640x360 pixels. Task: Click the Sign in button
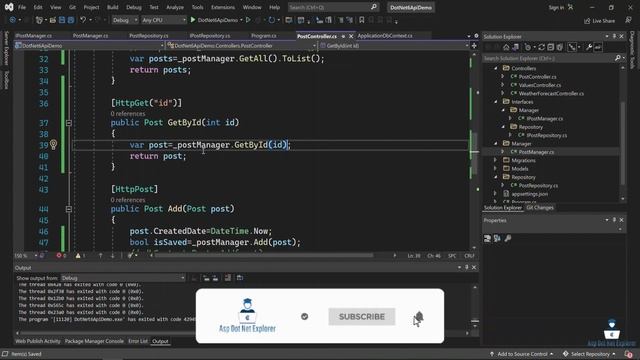coord(561,7)
